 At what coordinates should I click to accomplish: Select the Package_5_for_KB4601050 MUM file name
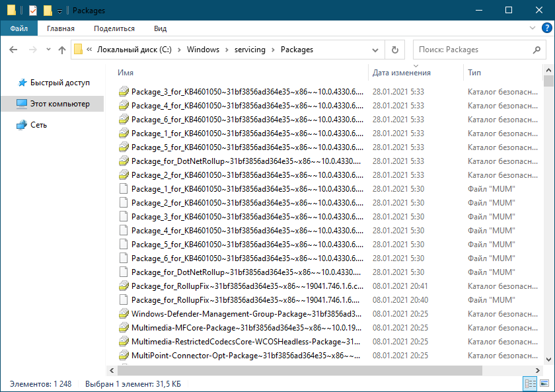(247, 245)
